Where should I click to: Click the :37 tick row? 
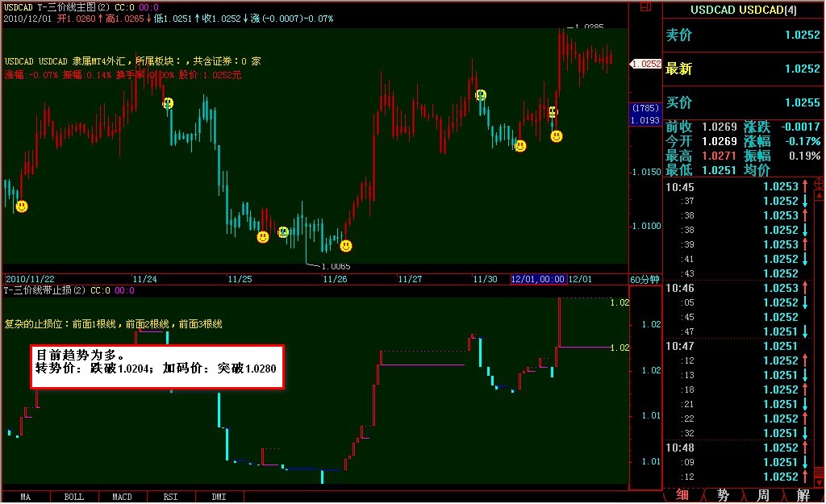pyautogui.click(x=739, y=201)
